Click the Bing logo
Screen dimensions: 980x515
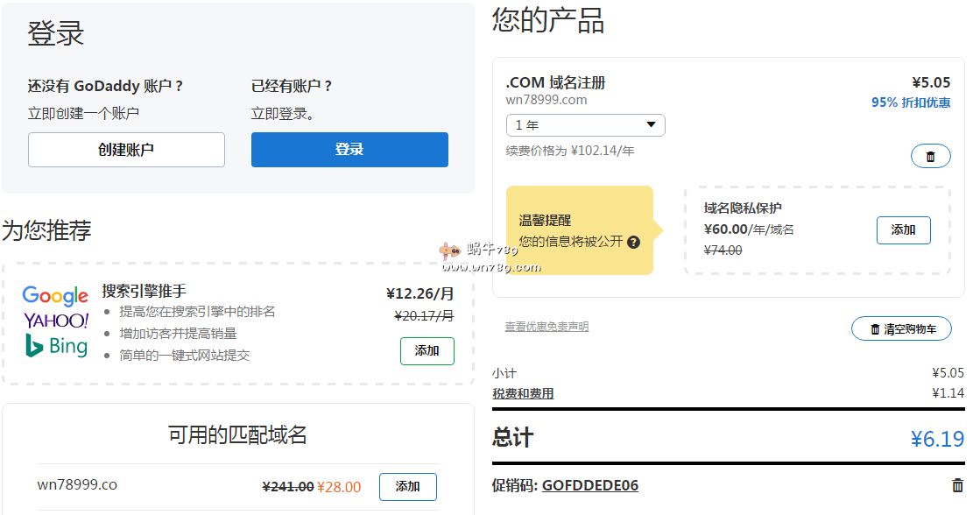56,346
